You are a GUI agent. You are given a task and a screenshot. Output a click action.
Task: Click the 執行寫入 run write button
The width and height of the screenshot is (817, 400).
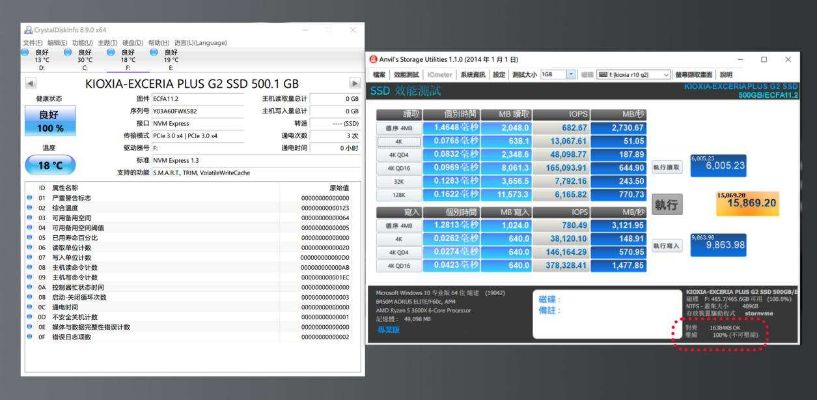click(x=667, y=245)
